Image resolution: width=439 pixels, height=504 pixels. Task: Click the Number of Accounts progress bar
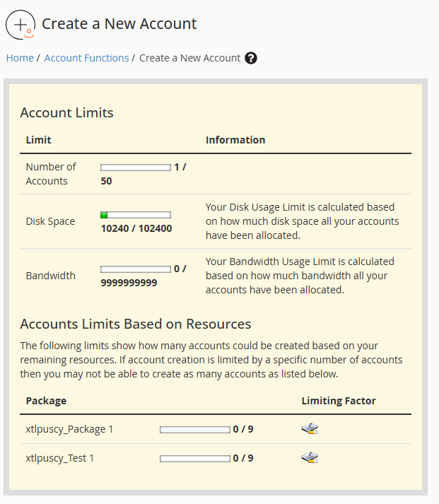pos(136,168)
